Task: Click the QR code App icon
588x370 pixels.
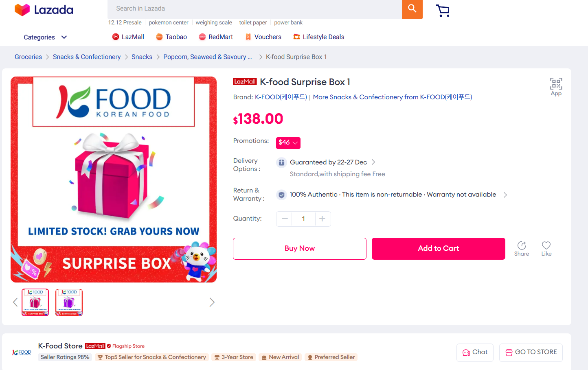Action: pos(556,87)
